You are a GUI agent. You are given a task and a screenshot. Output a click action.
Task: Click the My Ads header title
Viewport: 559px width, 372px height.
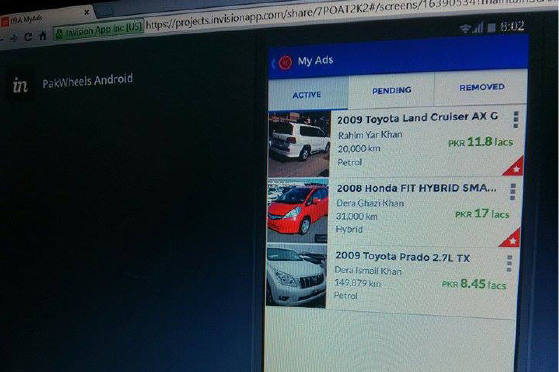coord(316,61)
